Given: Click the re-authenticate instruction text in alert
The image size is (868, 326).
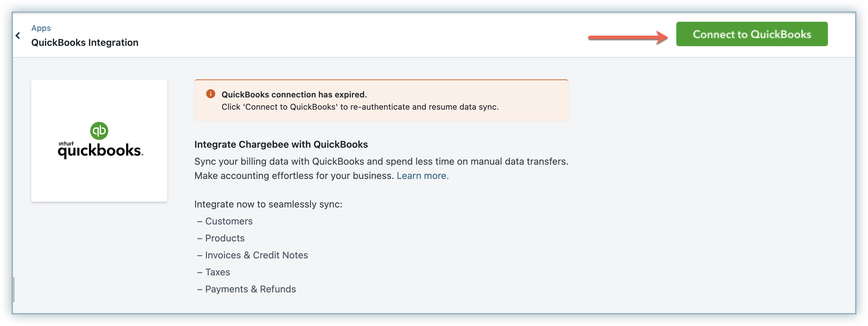Looking at the screenshot, I should tap(360, 107).
